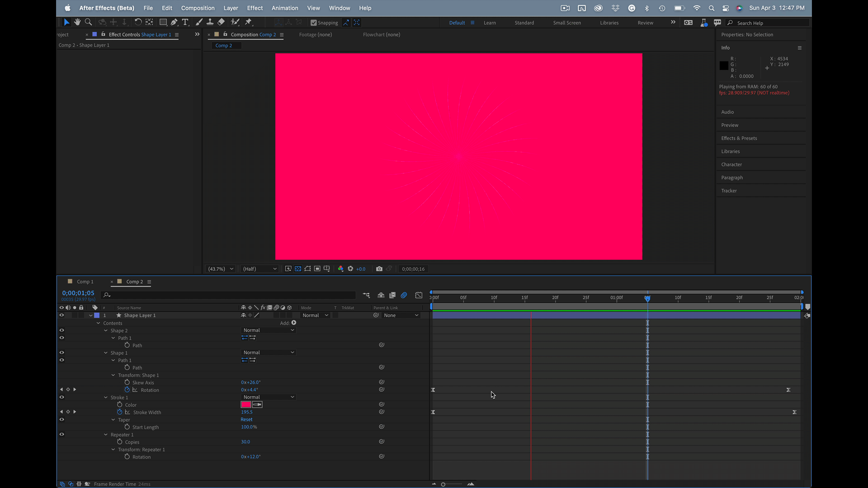Viewport: 868px width, 488px height.
Task: Click Reset next to Taper
Action: pos(246,420)
